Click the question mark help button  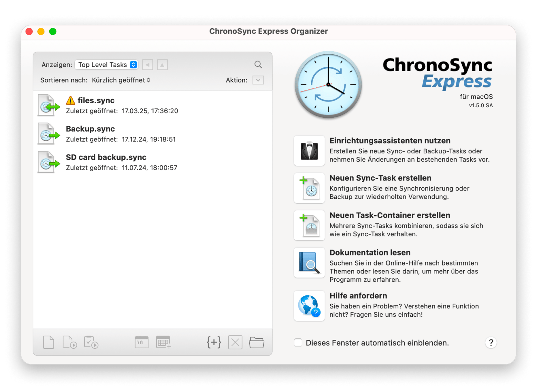pyautogui.click(x=491, y=343)
